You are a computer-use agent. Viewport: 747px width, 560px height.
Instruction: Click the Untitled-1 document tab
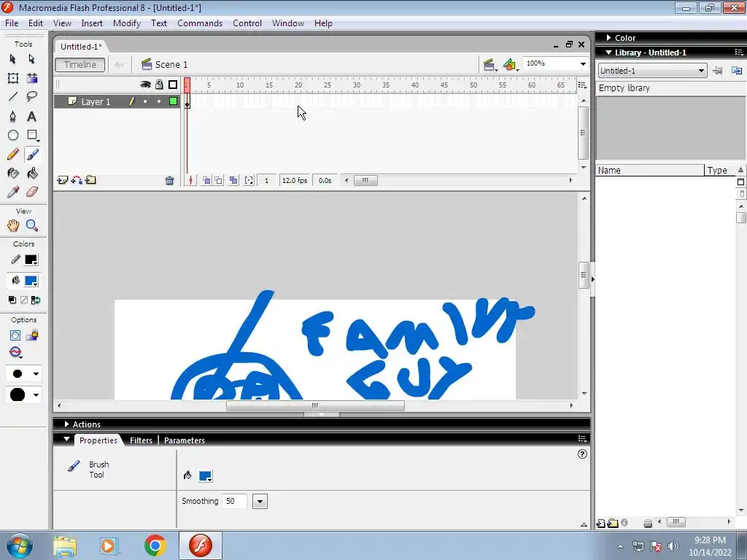(81, 46)
